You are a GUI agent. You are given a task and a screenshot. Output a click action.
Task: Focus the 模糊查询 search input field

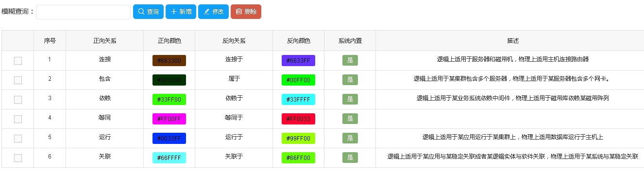pos(84,12)
